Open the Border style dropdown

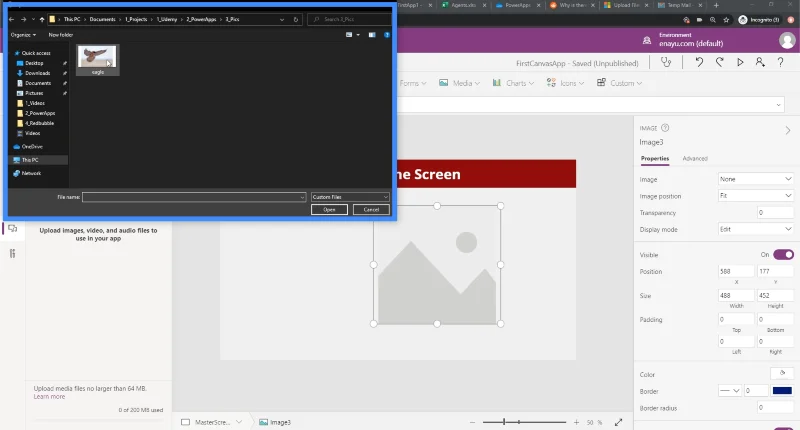(730, 391)
